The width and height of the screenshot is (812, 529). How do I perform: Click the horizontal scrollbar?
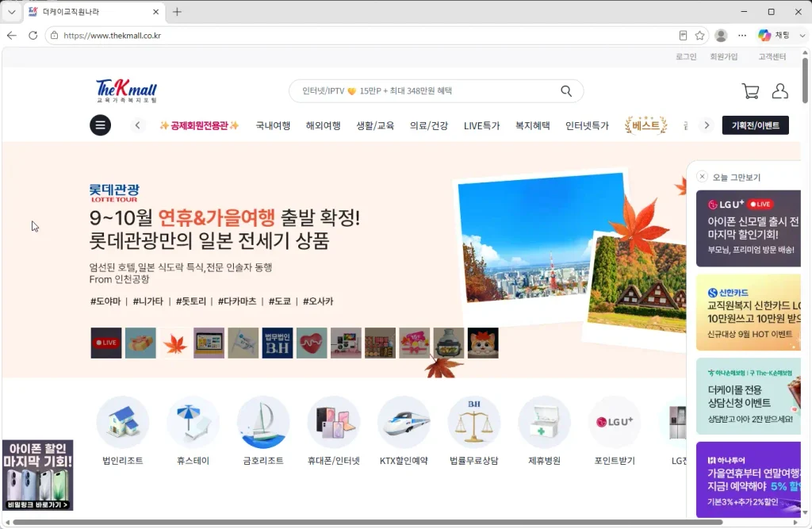[x=368, y=523]
